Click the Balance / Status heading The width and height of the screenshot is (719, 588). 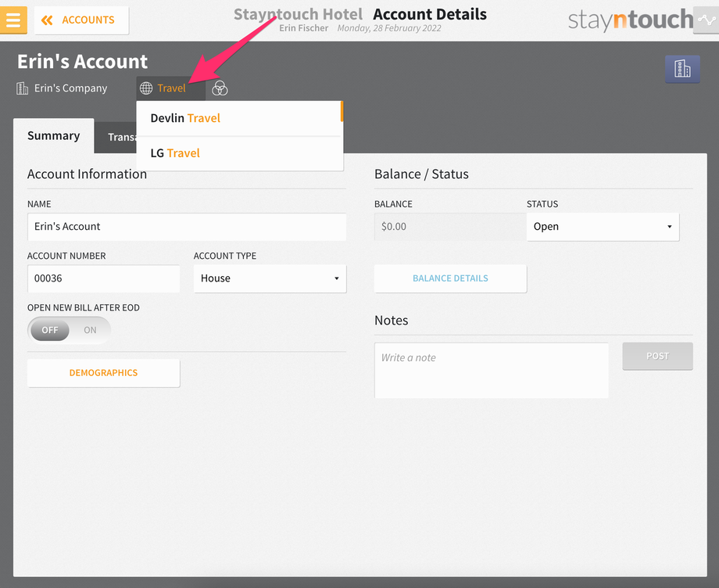[421, 174]
